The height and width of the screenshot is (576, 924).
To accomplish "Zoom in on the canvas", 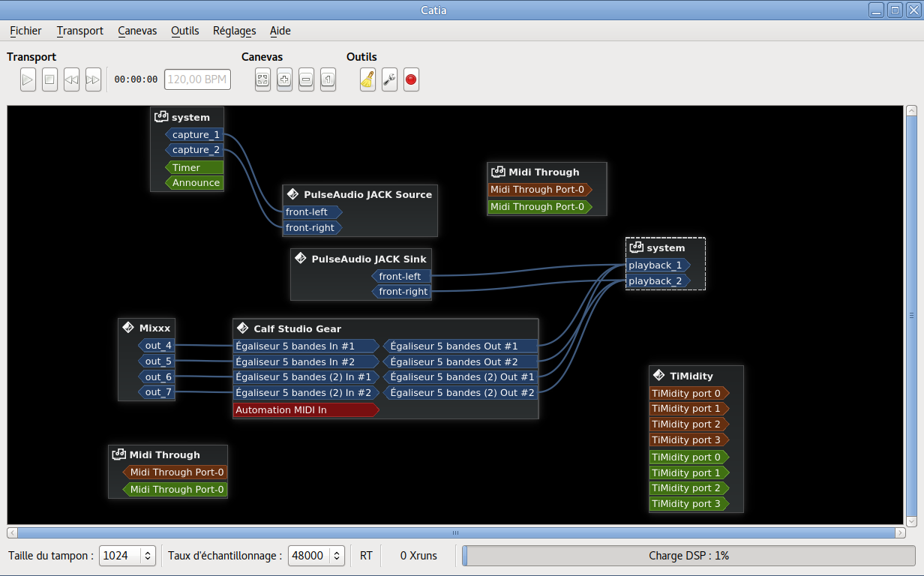I will (284, 79).
